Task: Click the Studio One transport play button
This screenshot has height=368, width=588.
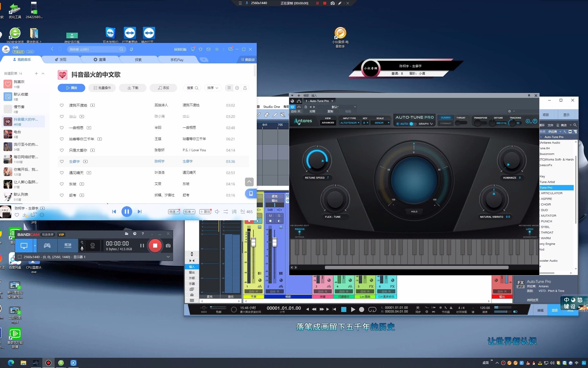Action: pyautogui.click(x=353, y=310)
